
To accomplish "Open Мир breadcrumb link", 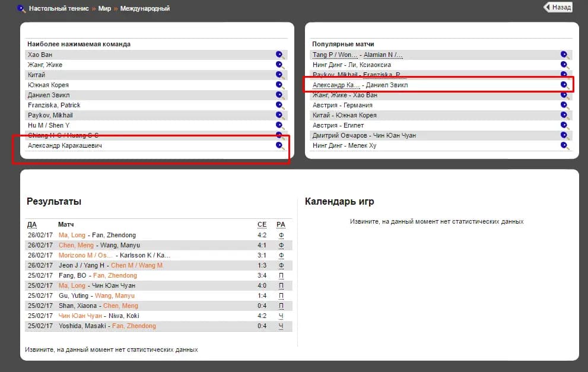I will (104, 8).
